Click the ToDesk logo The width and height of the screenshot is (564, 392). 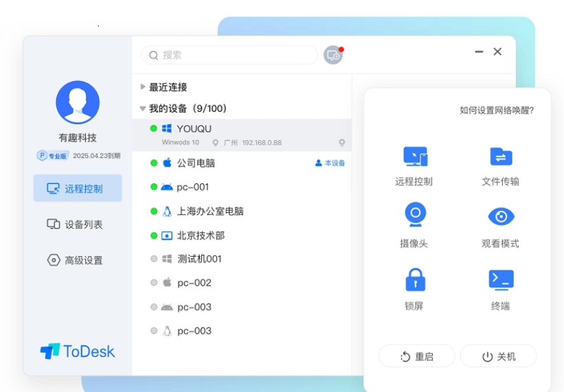tap(78, 351)
